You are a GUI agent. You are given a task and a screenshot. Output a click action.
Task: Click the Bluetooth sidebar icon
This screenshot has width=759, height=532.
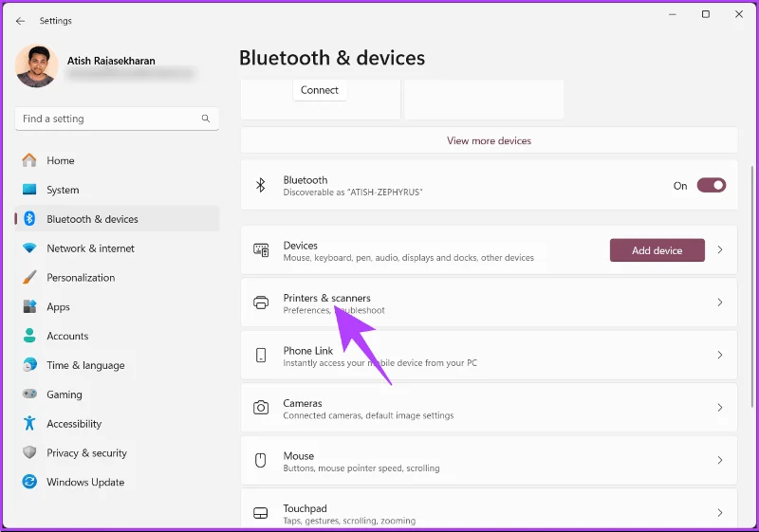click(x=29, y=219)
